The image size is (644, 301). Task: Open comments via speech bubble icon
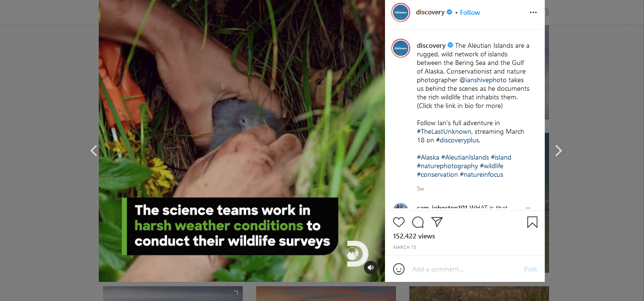tap(418, 222)
